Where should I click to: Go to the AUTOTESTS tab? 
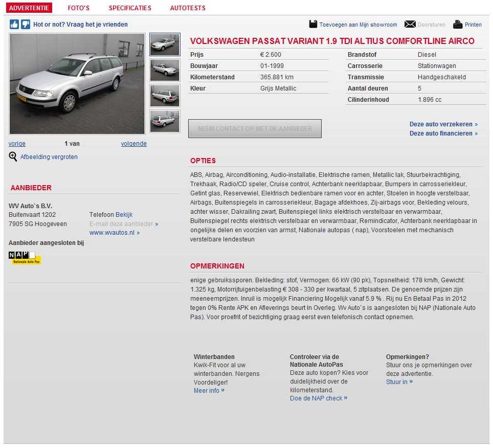188,8
